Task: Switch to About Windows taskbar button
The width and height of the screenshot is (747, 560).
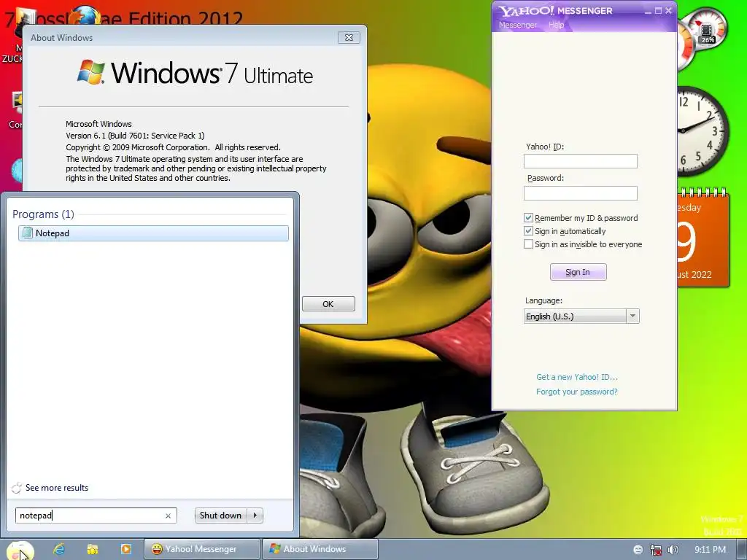Action: 320,549
